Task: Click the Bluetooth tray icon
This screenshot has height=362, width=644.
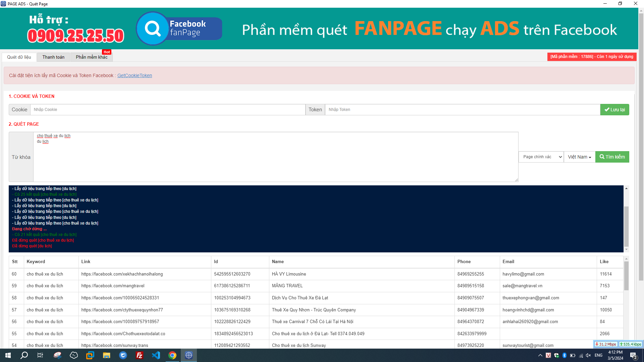Action: 565,355
